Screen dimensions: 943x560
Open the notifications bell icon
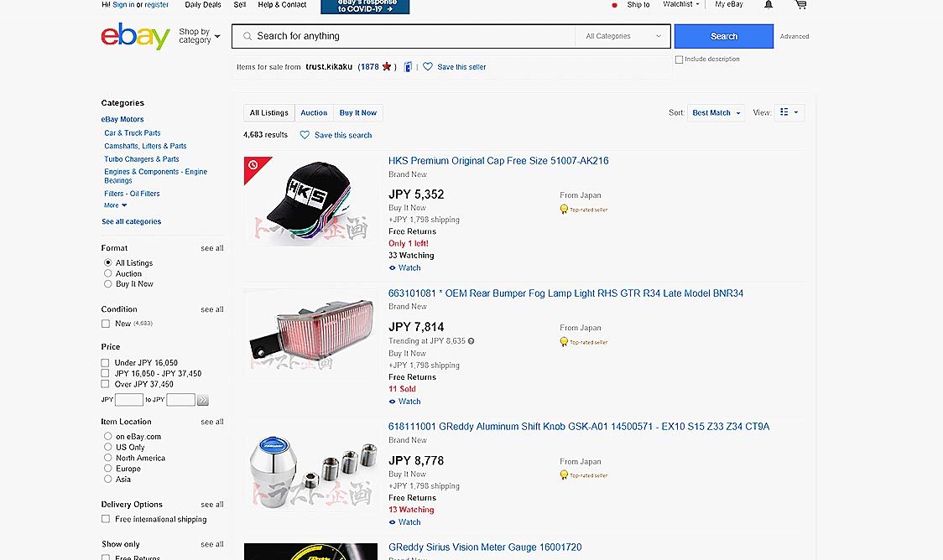pos(768,5)
